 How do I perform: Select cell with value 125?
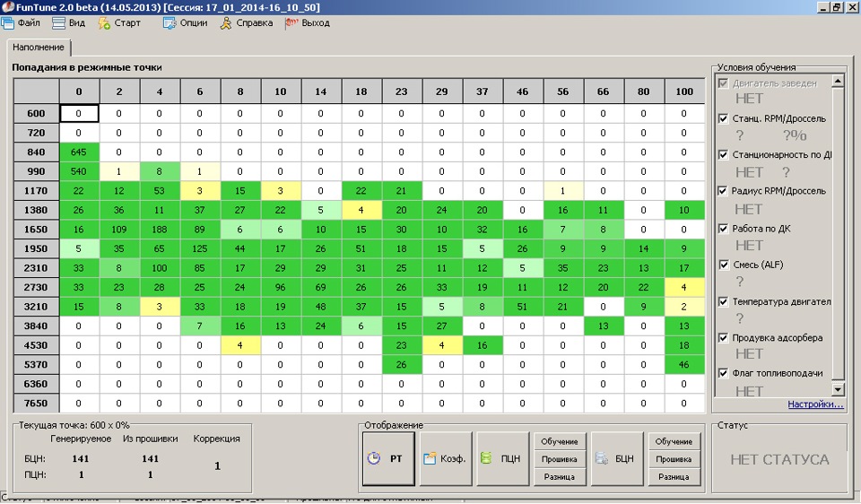199,248
